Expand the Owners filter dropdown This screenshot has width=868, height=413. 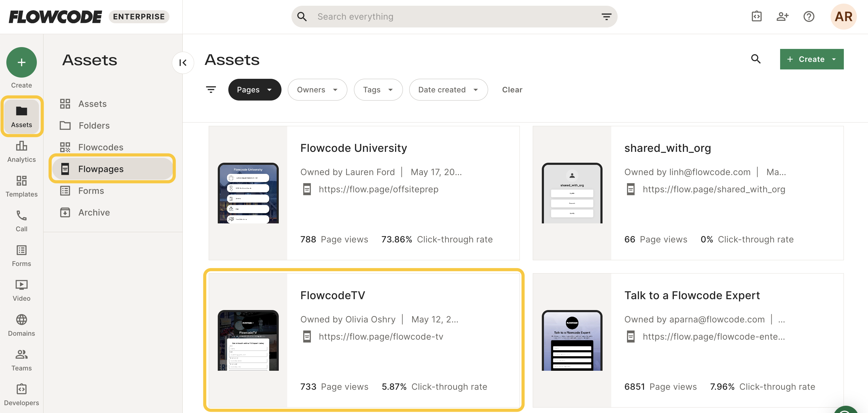(317, 90)
